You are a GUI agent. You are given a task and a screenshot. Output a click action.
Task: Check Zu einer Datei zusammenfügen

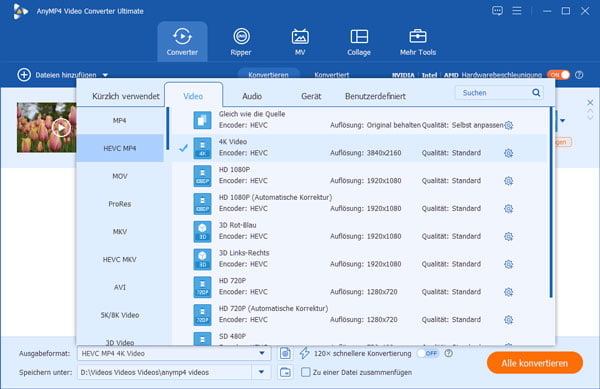point(305,372)
